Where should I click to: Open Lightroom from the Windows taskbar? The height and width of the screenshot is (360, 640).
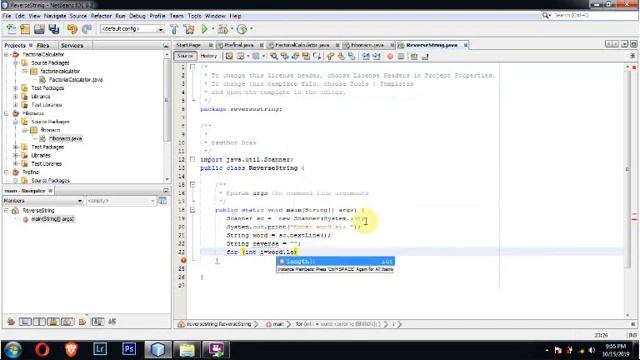100,350
